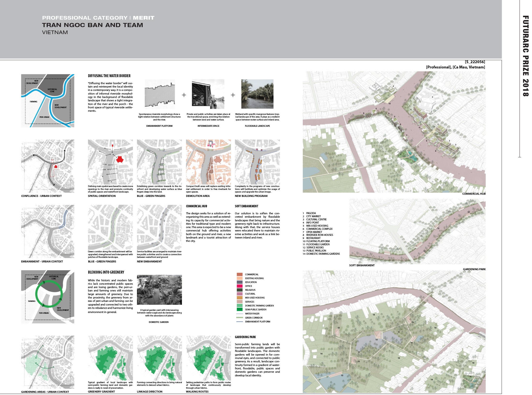Select the New Embankment diagram
This screenshot has height=395, width=532.
click(x=159, y=227)
